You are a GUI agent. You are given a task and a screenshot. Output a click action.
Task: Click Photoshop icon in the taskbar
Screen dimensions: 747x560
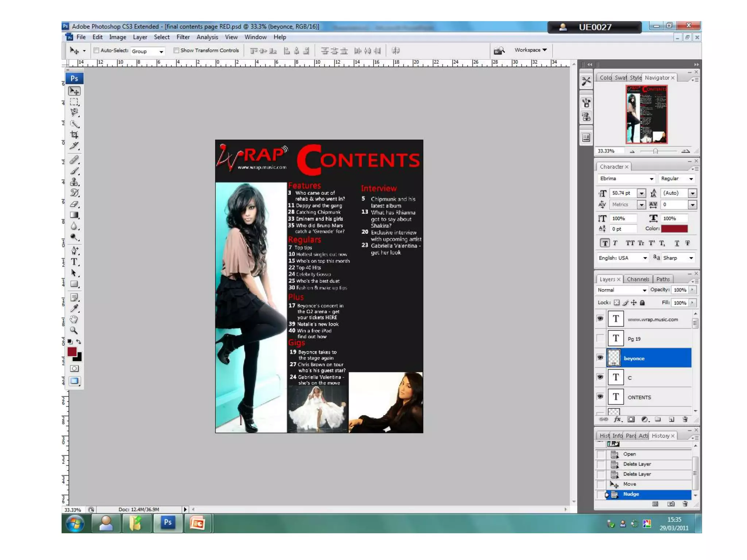coord(168,523)
